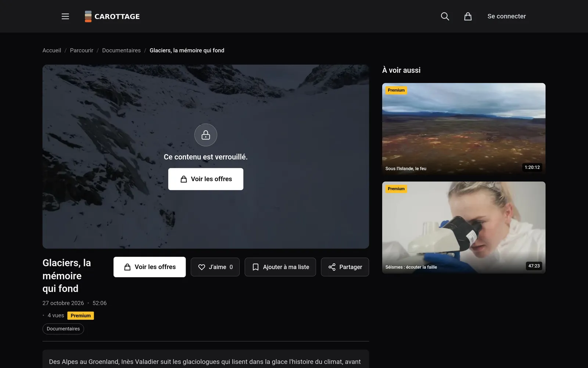Click the 1:20:12 duration label
Viewport: 588px width, 368px height.
(x=532, y=167)
